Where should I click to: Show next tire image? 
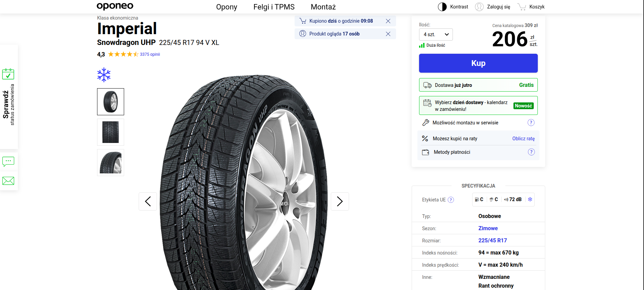[x=340, y=201]
